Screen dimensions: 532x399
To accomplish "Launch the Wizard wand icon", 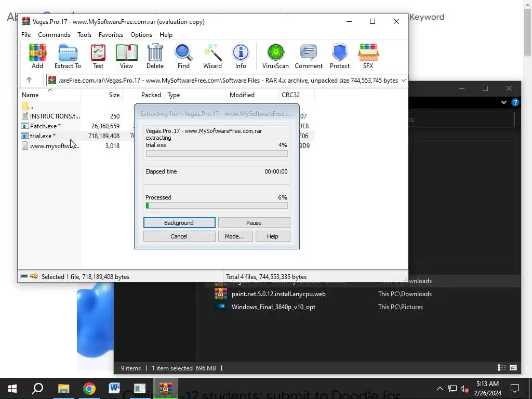I will point(212,56).
